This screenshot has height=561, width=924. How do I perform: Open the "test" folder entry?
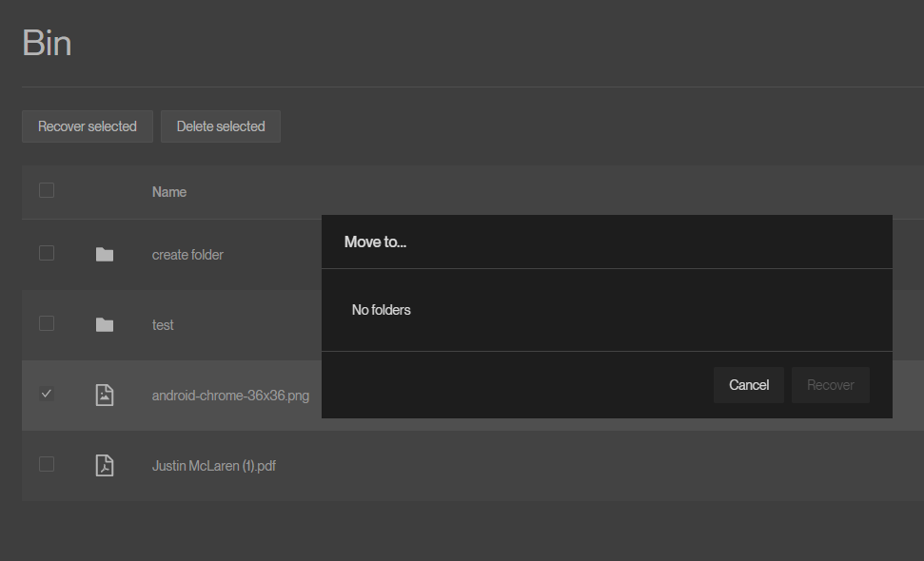(x=162, y=324)
